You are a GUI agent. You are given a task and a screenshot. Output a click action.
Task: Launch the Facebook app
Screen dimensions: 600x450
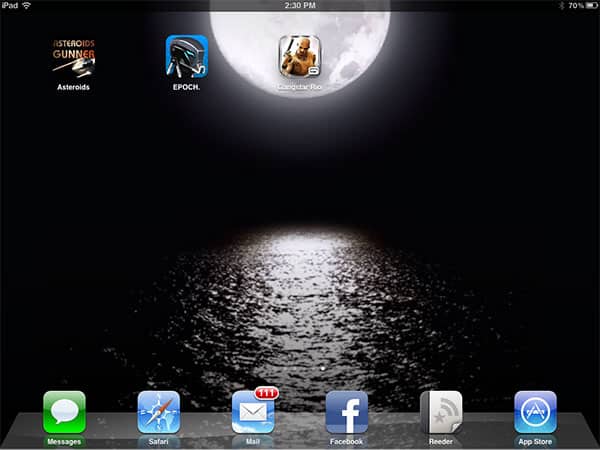[x=347, y=411]
